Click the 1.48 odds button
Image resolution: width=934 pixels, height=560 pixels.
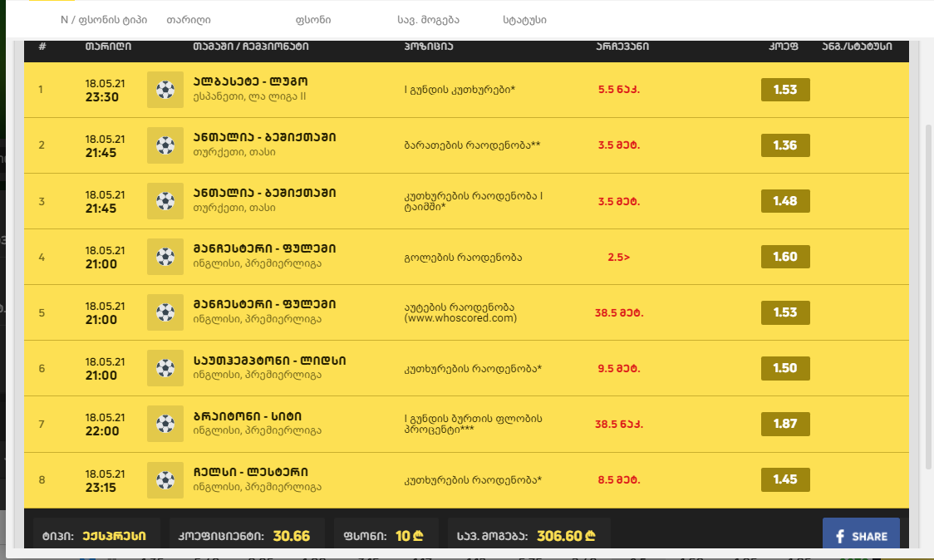click(785, 201)
